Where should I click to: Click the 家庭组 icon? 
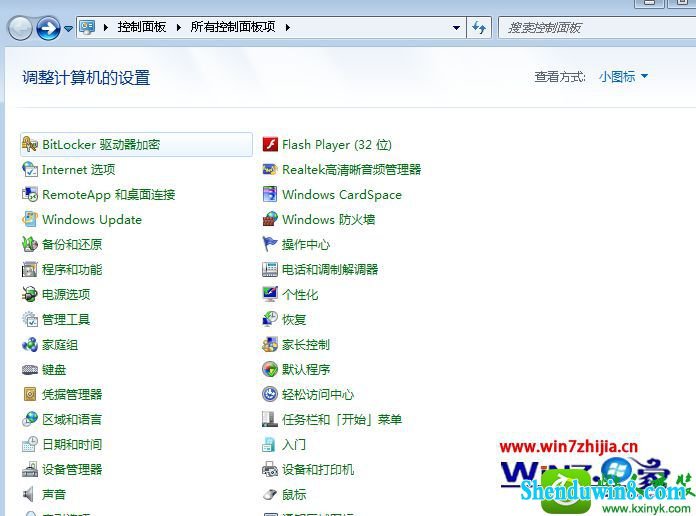[x=30, y=344]
